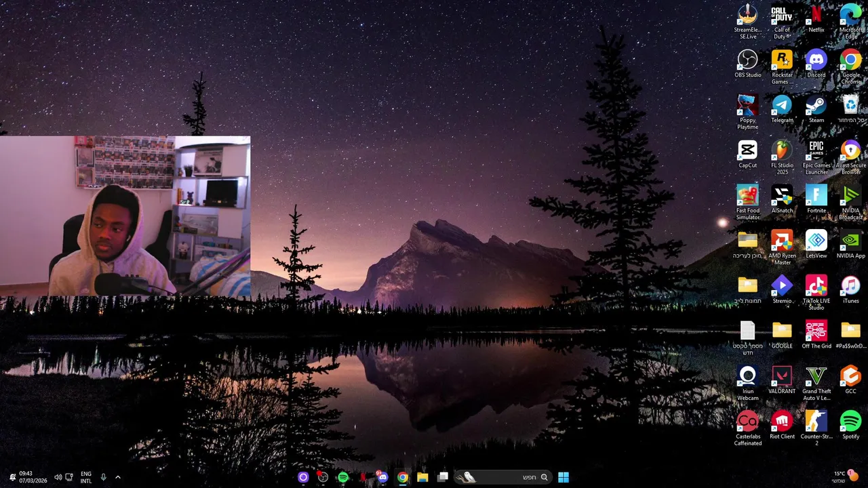The height and width of the screenshot is (488, 868).
Task: Click the Google Chrome desktop icon
Action: 851,66
